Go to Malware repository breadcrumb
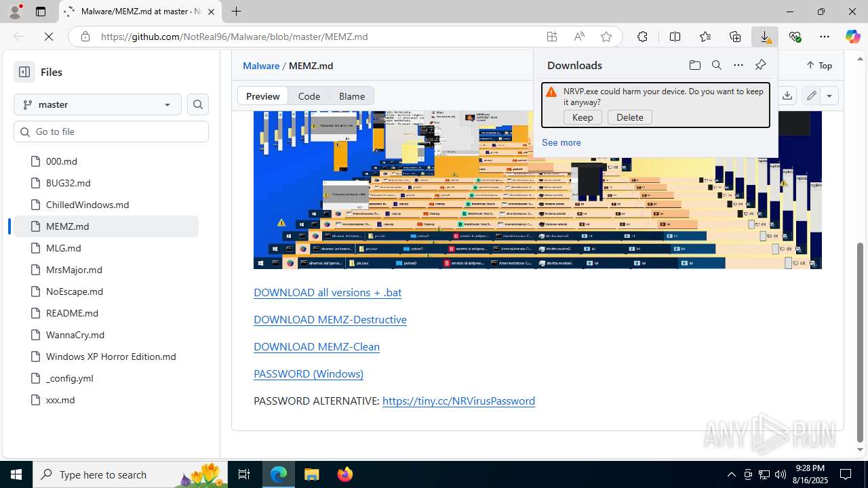868x488 pixels. (261, 66)
